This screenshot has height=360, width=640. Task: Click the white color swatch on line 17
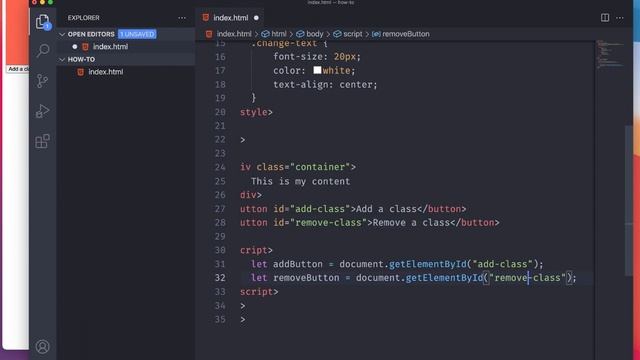click(x=317, y=70)
